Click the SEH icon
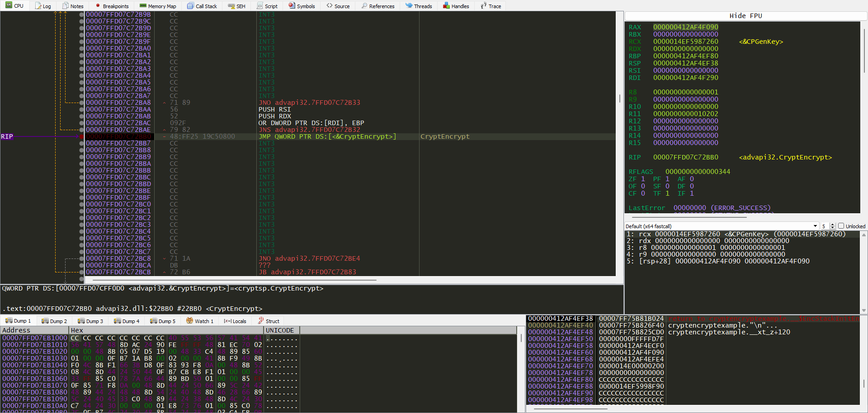868x413 pixels. 231,6
